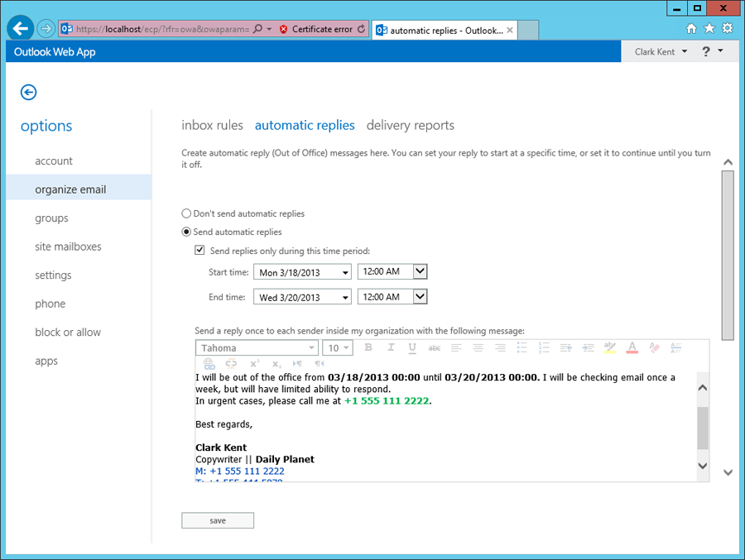
Task: Click Outlook Web App header title
Action: [55, 52]
